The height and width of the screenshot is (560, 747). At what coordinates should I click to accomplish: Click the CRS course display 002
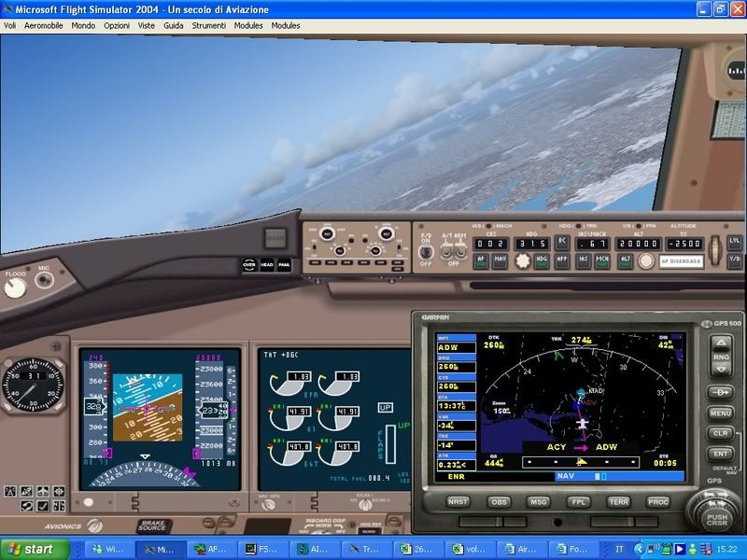(x=490, y=244)
